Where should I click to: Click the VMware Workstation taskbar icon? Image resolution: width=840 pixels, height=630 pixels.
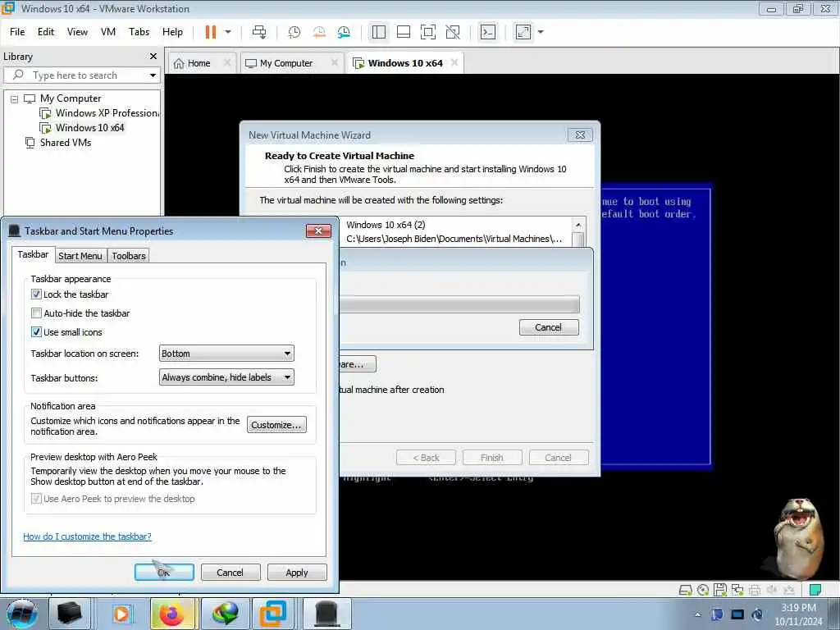(273, 614)
